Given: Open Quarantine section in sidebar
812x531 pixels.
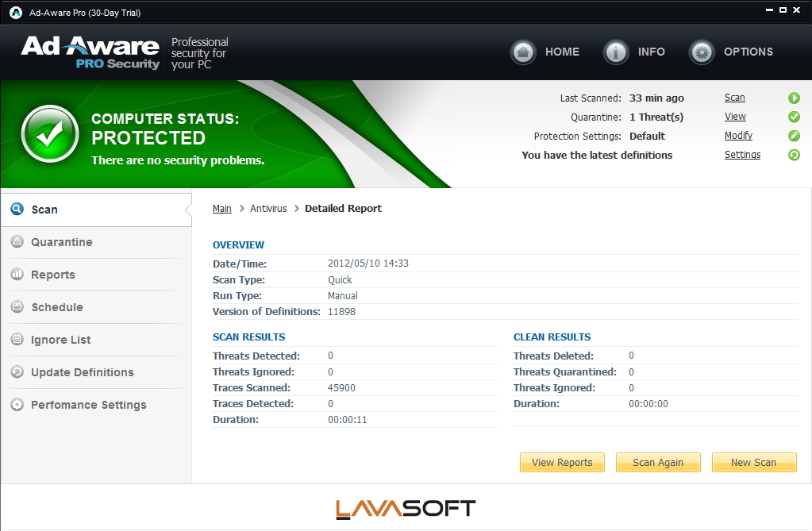Looking at the screenshot, I should [x=96, y=242].
